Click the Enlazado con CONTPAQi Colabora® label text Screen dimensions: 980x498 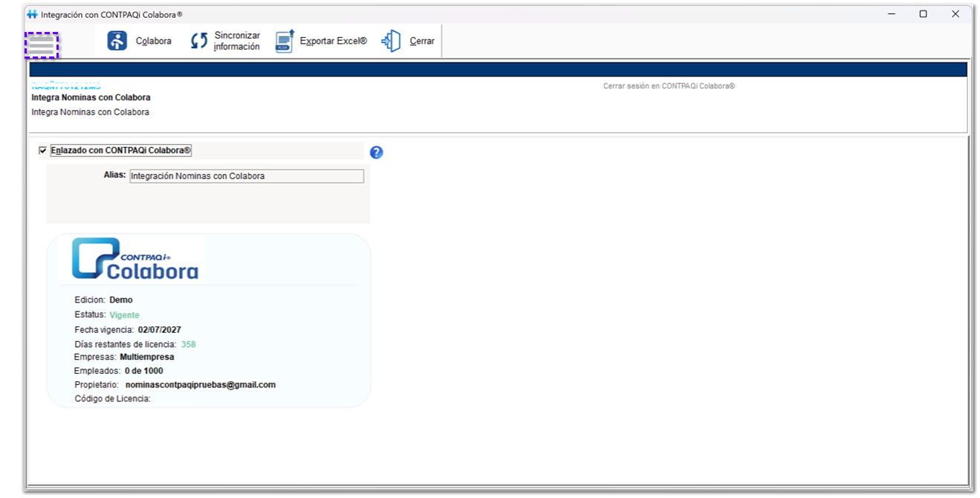(121, 151)
